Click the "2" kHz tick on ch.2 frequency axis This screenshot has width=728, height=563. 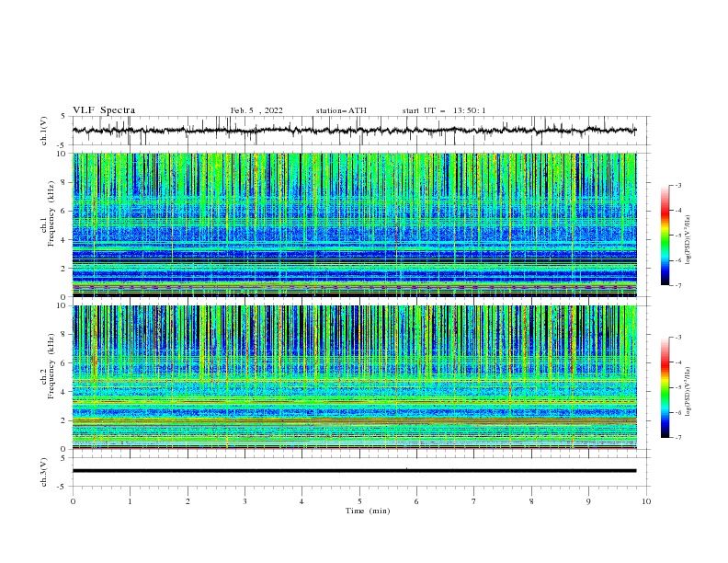[65, 420]
